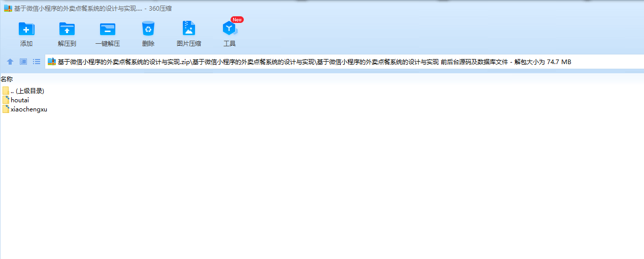
Task: Click the archive icon in address bar
Action: click(x=51, y=62)
